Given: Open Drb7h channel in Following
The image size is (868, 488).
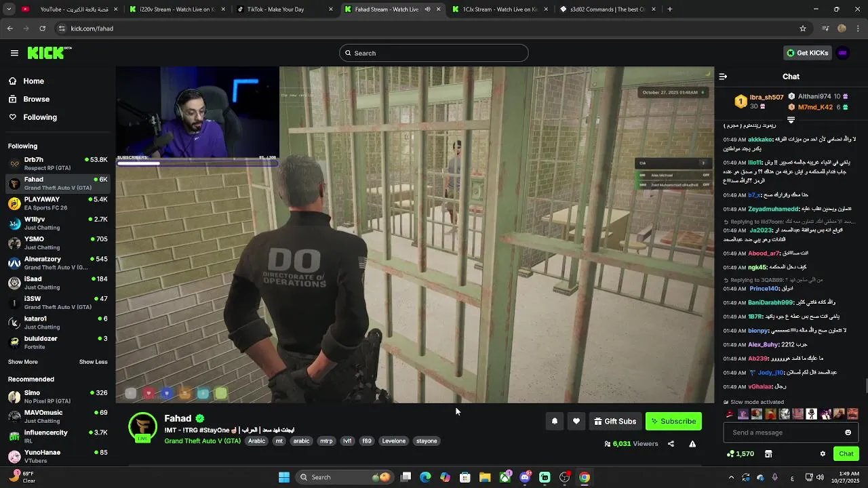Looking at the screenshot, I should click(x=58, y=163).
